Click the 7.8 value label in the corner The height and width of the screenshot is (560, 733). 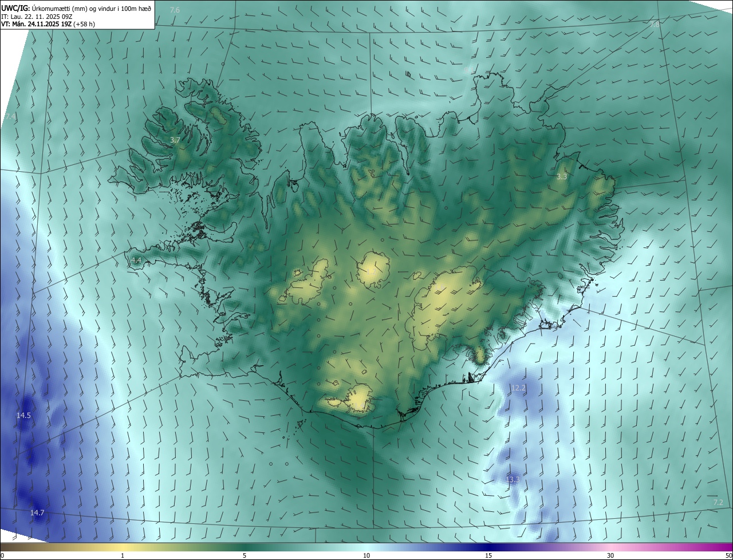[655, 25]
